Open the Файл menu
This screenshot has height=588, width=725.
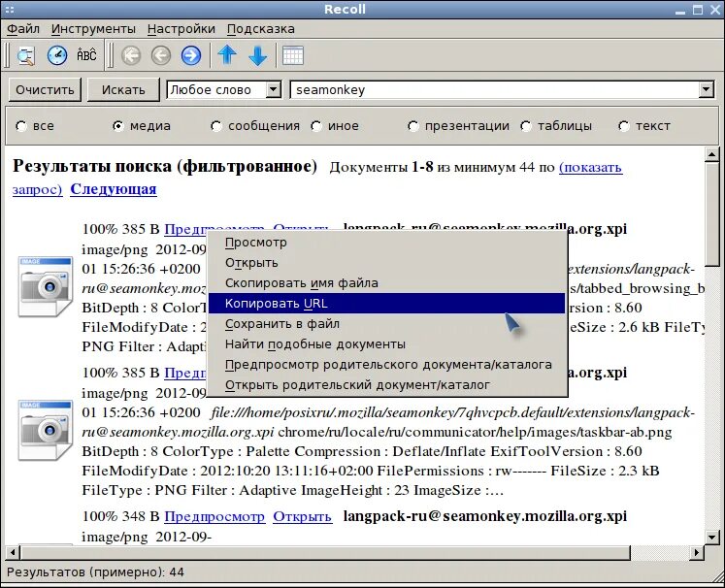(x=23, y=29)
